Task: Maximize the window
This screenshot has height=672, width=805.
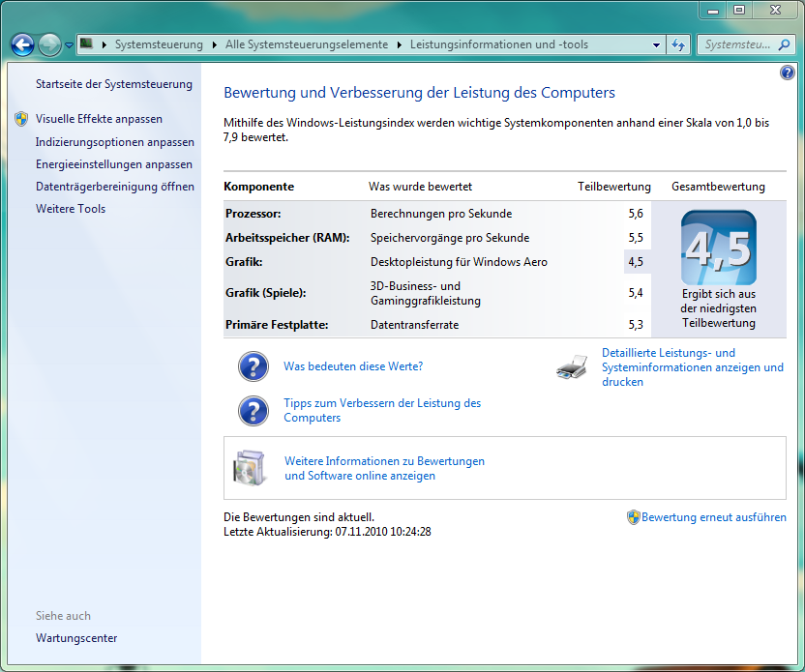Action: coord(739,11)
